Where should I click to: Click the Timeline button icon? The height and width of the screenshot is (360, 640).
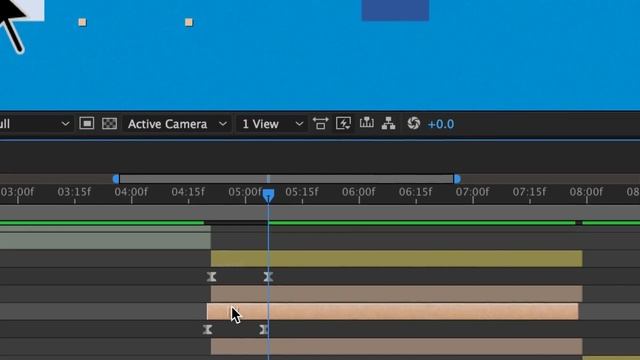[367, 123]
